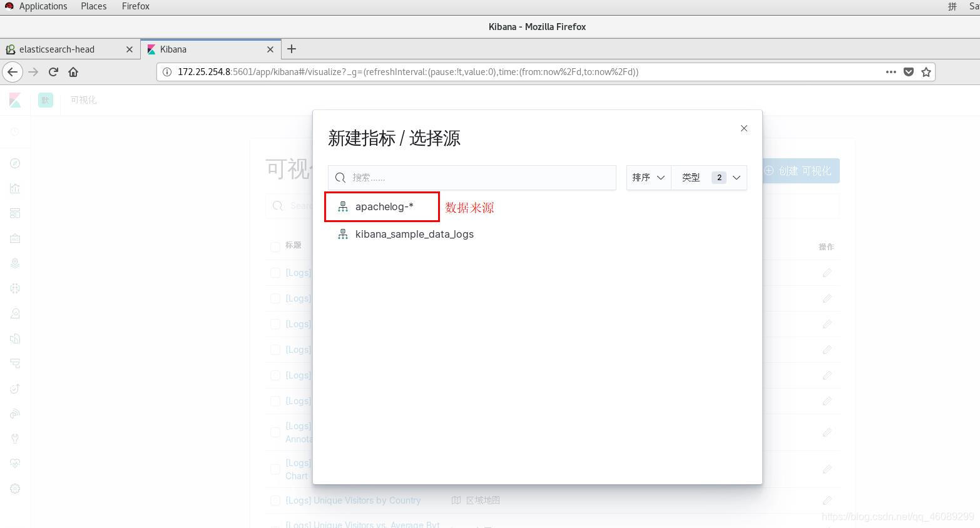This screenshot has width=980, height=528.
Task: Go back in Firefox
Action: [13, 72]
